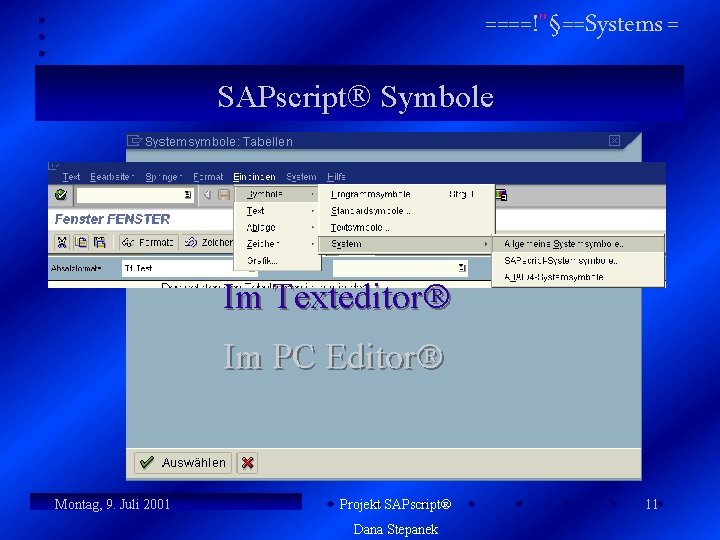Click the 'Montag, 9. Juli 2001' footer date

coord(112,504)
